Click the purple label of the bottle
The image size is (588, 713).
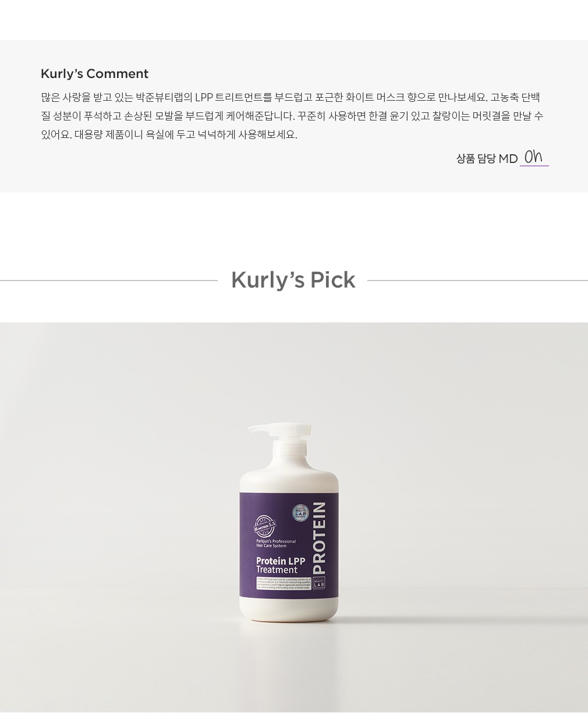pyautogui.click(x=289, y=545)
